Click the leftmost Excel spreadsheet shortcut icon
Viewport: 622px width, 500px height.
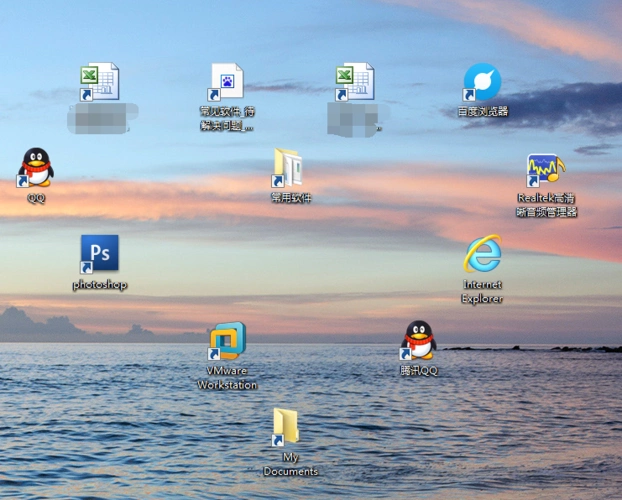[x=100, y=82]
